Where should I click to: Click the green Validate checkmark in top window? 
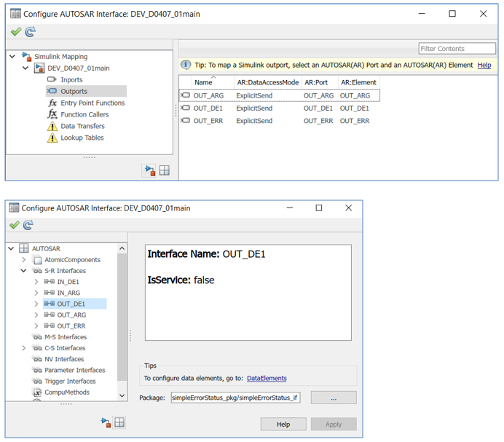point(16,31)
